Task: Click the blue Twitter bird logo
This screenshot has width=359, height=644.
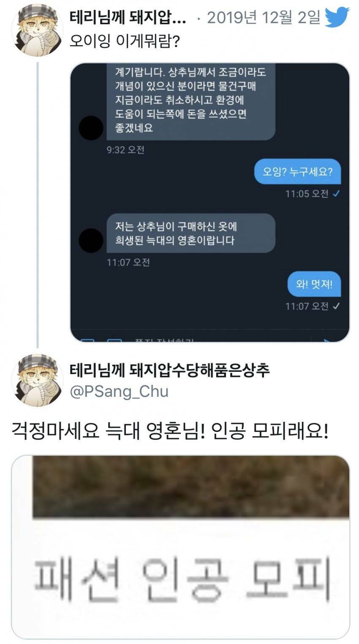Action: 337,17
